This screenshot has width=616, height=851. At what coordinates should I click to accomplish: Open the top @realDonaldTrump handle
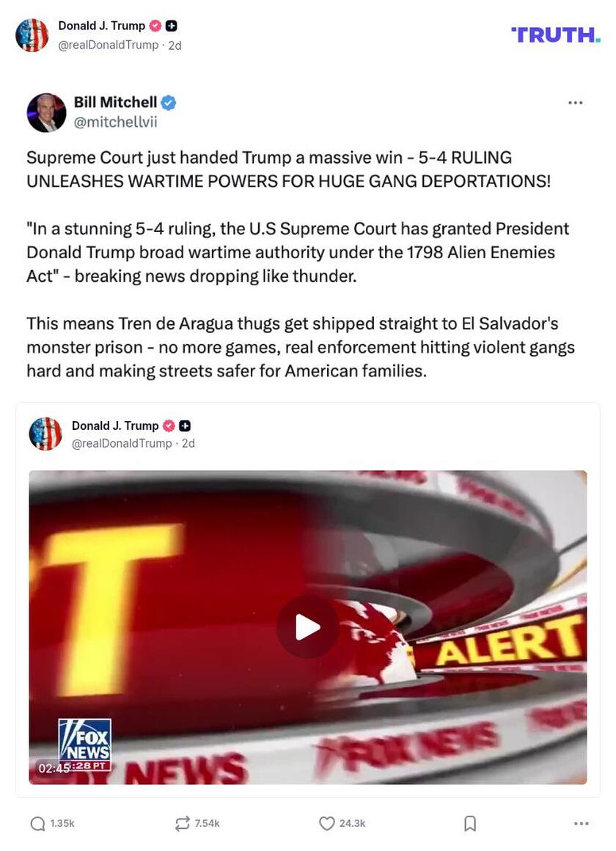(108, 45)
